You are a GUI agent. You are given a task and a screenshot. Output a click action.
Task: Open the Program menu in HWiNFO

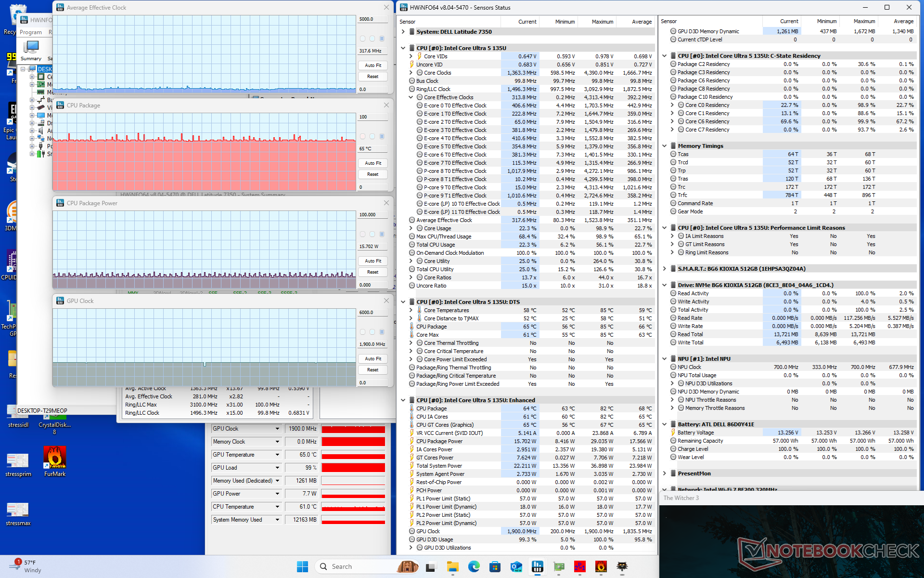31,32
